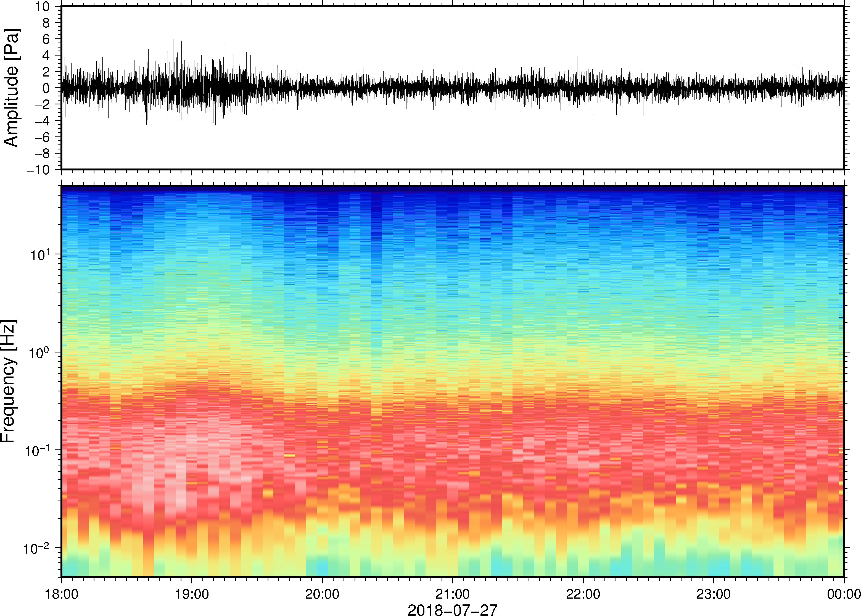This screenshot has height=616, width=861.
Task: Click the amplitude tick label 6
Action: point(46,39)
